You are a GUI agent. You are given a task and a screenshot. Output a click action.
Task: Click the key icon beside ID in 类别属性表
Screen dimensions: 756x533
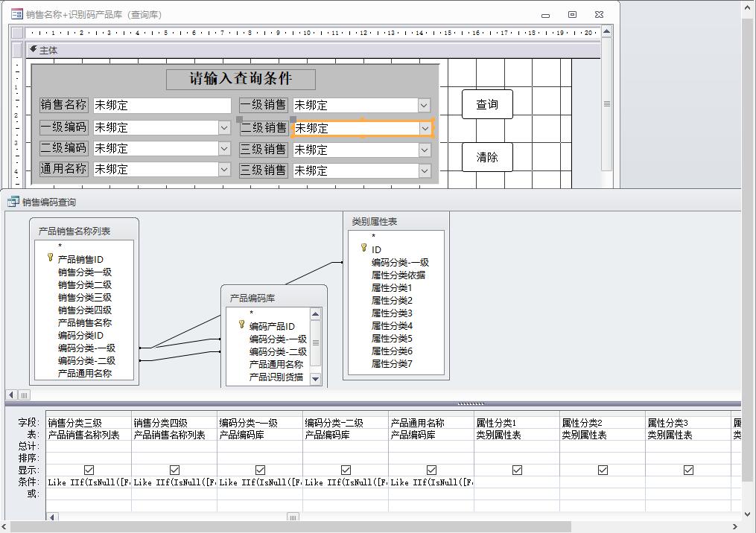pos(364,248)
